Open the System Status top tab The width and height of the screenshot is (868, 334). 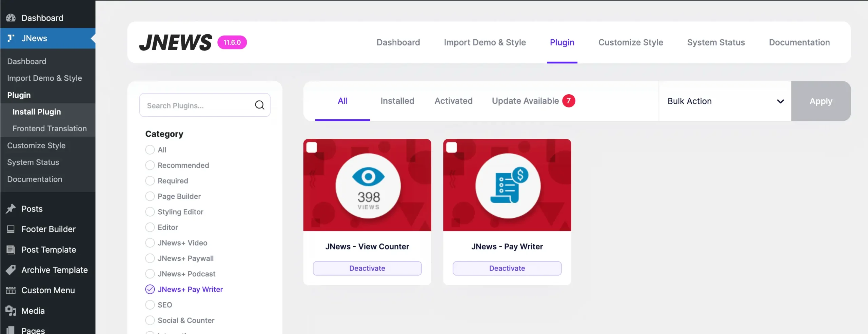(x=716, y=42)
